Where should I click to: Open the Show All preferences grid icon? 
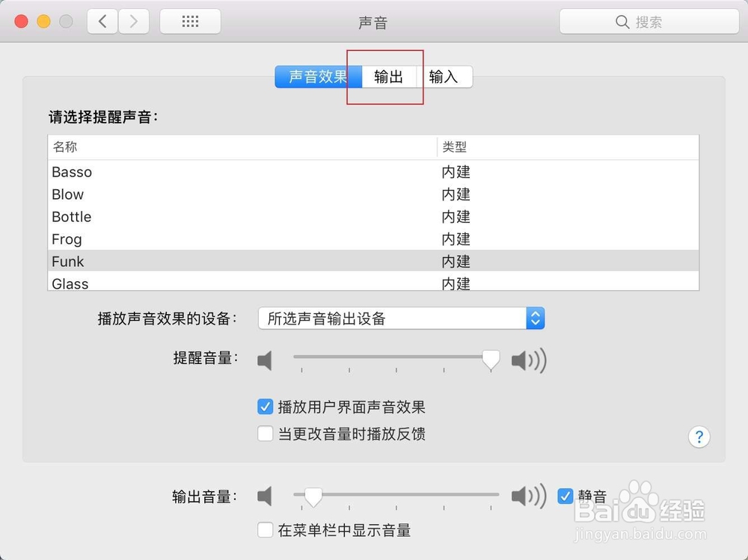[x=189, y=21]
